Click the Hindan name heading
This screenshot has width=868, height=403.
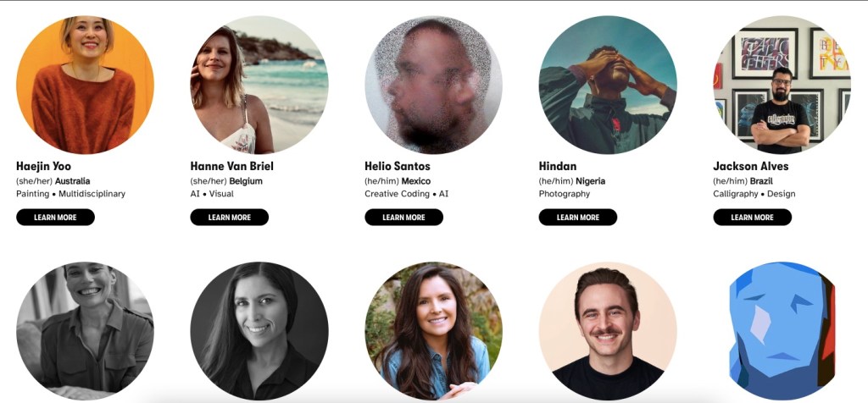pyautogui.click(x=558, y=167)
